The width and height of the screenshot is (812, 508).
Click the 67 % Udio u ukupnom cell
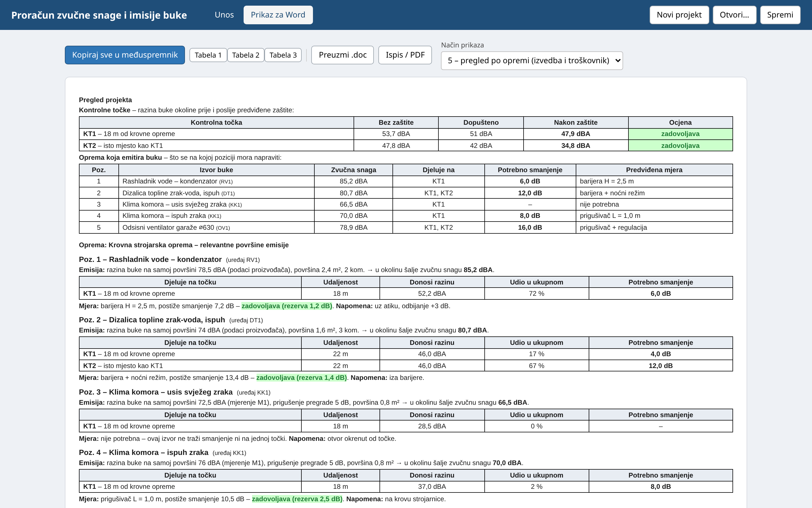[536, 365]
